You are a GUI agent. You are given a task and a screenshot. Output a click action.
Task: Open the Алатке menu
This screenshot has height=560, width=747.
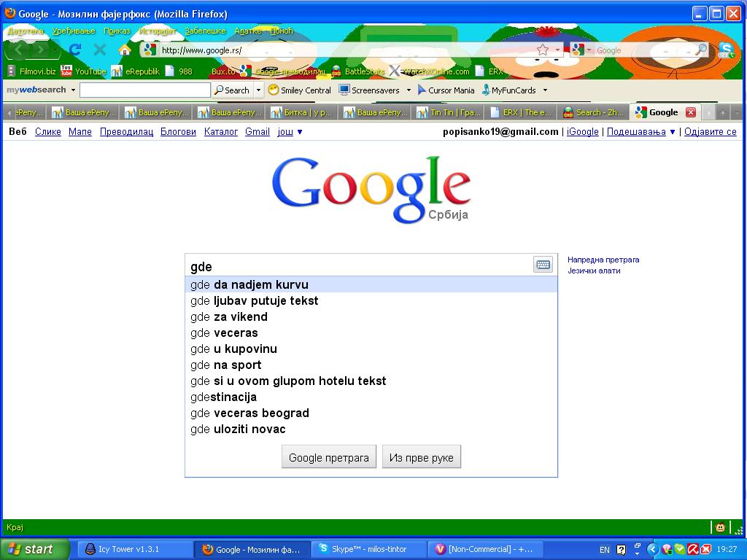(248, 31)
